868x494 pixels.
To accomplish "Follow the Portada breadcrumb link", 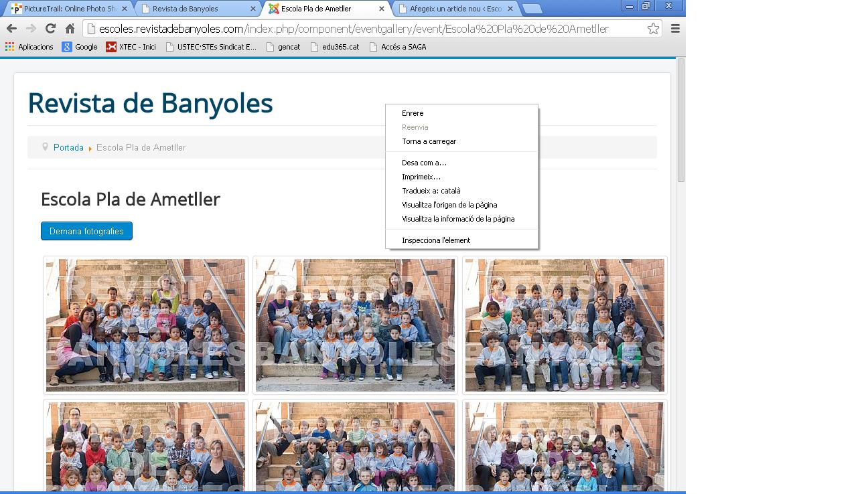I will 68,147.
